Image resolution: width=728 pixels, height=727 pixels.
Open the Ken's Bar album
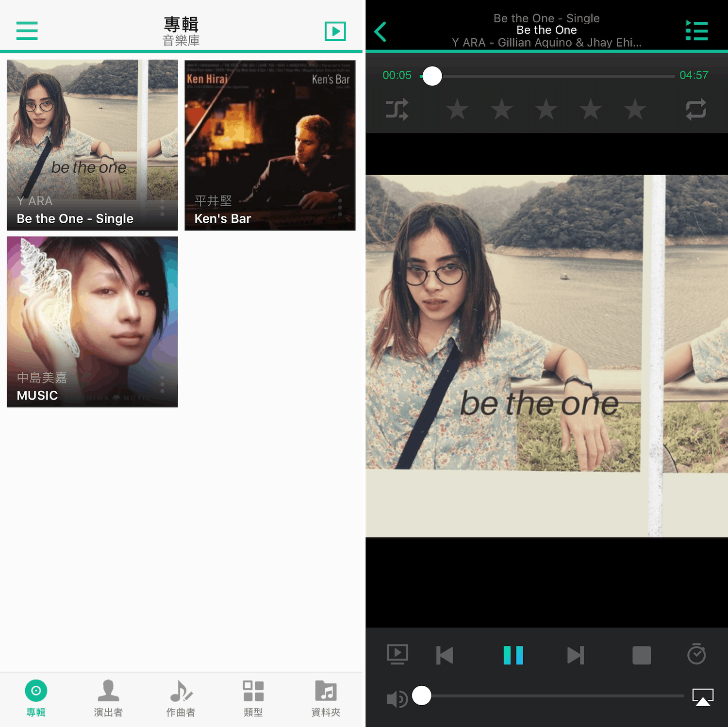(270, 145)
